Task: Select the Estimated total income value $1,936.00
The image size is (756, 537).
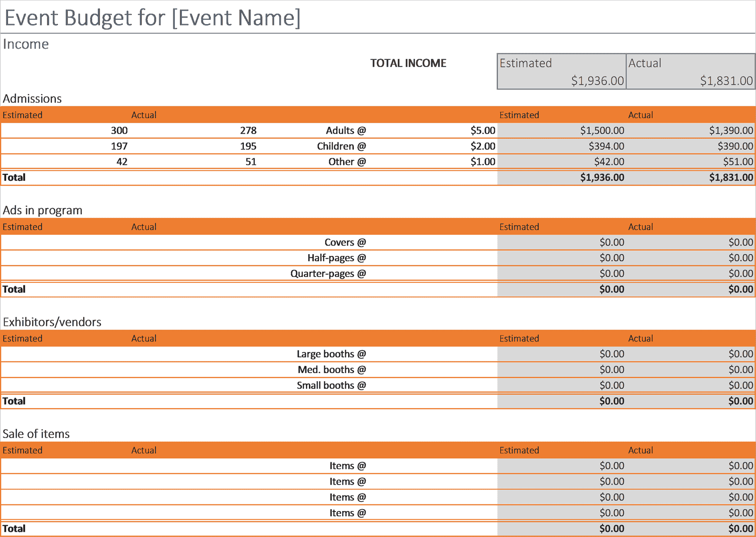Action: pos(597,81)
